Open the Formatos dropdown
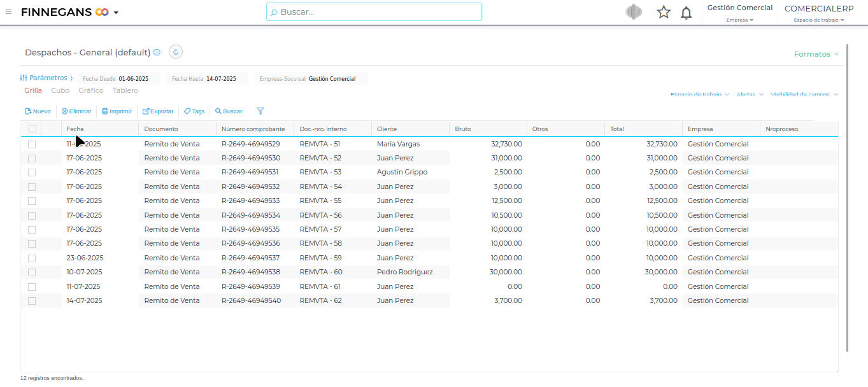The height and width of the screenshot is (387, 868). tap(816, 54)
